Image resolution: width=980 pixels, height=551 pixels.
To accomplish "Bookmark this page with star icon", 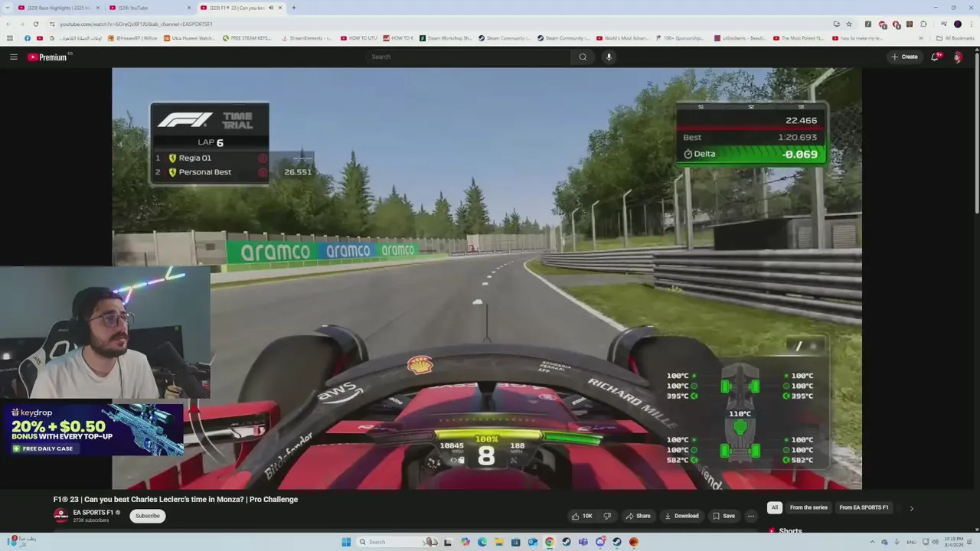I will click(849, 24).
